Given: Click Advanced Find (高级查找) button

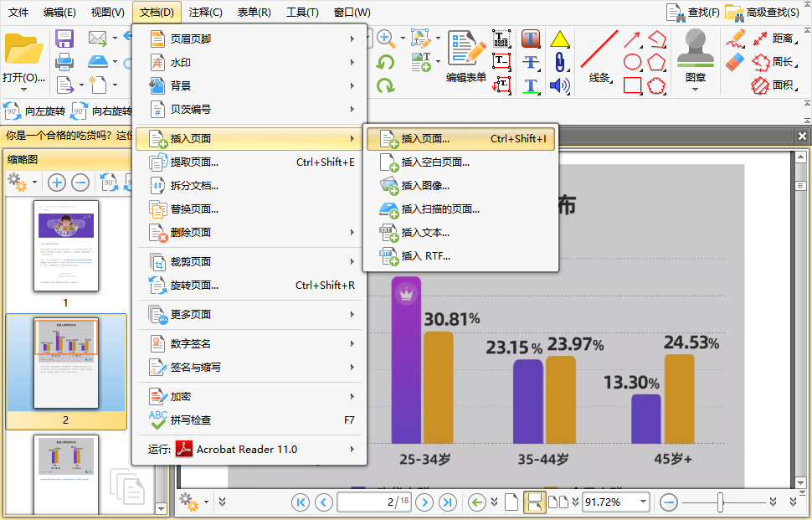Looking at the screenshot, I should (x=763, y=13).
